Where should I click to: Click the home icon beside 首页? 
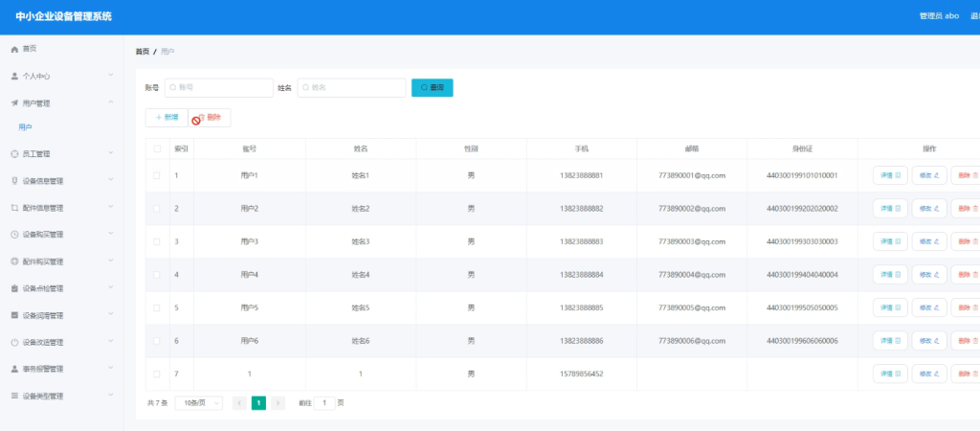tap(14, 49)
